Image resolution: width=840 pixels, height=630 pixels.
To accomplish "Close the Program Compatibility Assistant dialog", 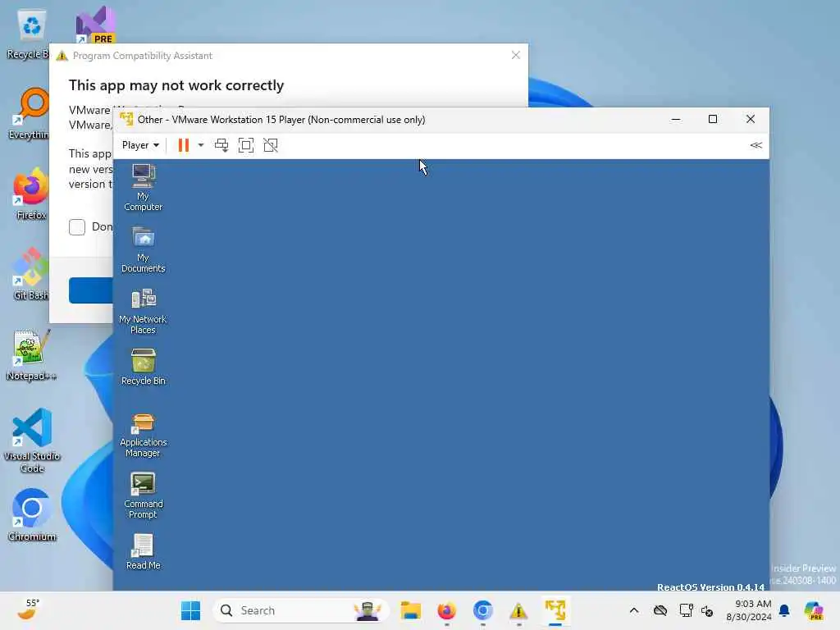I will (515, 55).
